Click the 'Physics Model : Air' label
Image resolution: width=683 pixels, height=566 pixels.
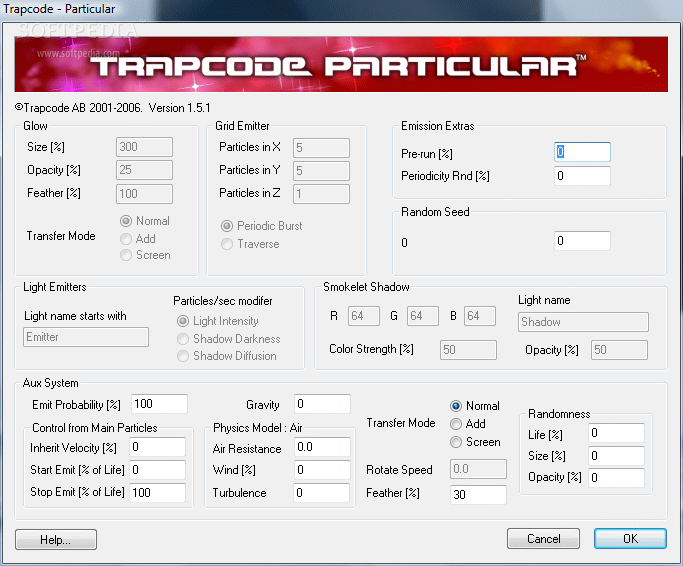257,428
